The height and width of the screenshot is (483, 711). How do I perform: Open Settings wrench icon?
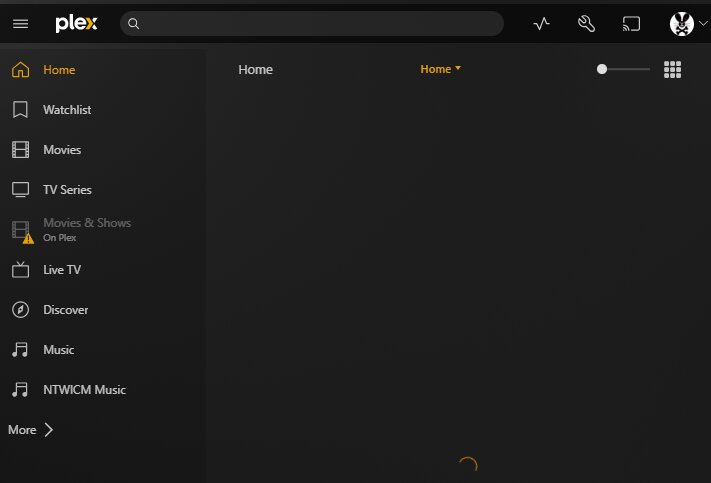tap(586, 24)
